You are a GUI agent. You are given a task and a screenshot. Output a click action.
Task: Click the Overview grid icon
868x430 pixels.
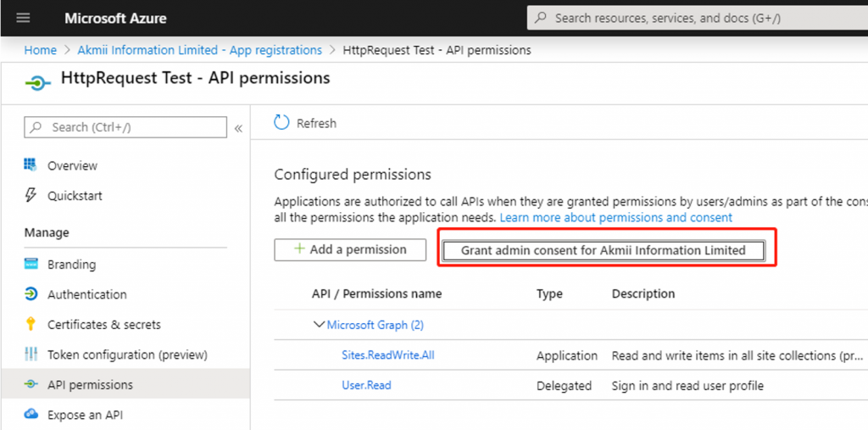pyautogui.click(x=31, y=165)
